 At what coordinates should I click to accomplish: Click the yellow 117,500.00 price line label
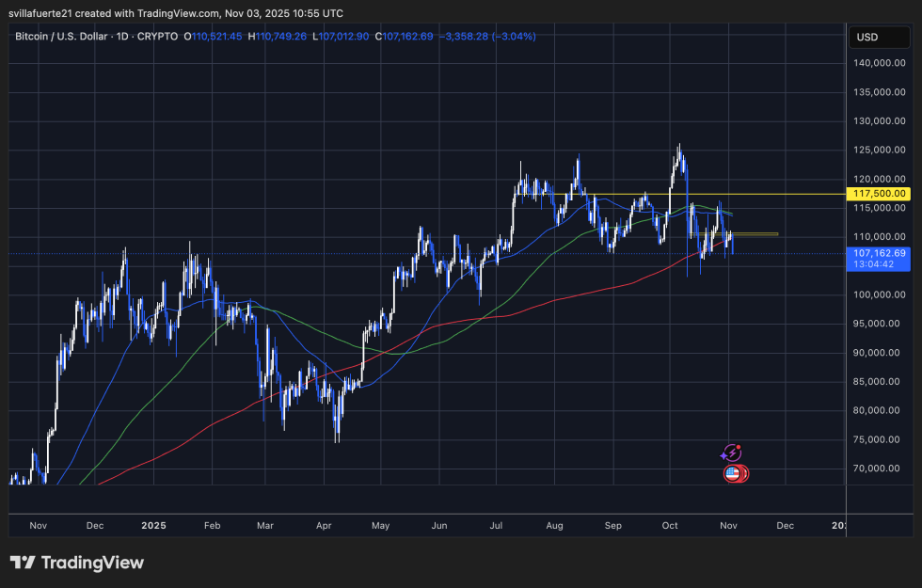(880, 194)
